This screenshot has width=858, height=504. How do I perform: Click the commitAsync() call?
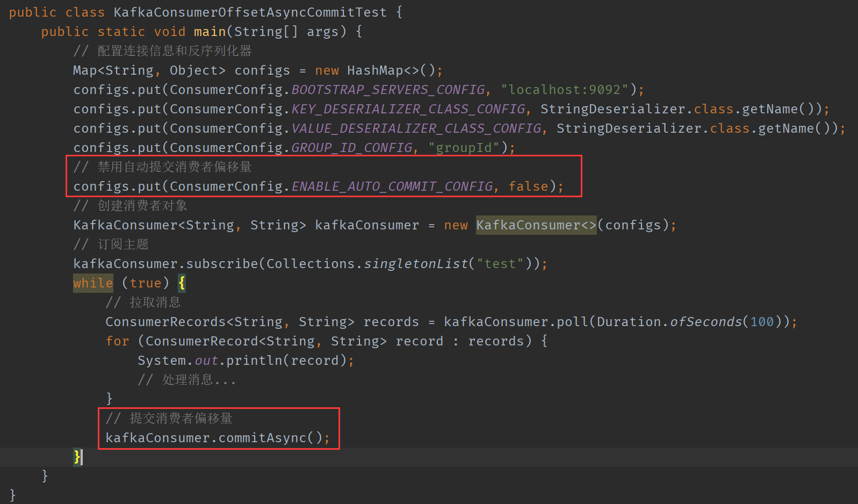[x=270, y=438]
